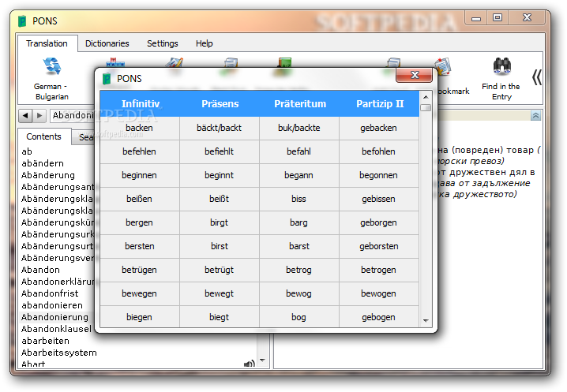Open the Help menu
This screenshot has height=392, width=567.
[204, 43]
